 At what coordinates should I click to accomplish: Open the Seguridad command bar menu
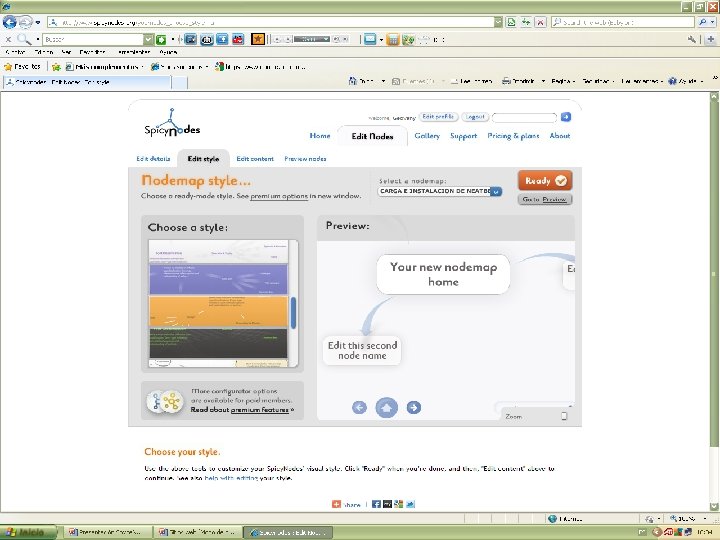coord(597,81)
